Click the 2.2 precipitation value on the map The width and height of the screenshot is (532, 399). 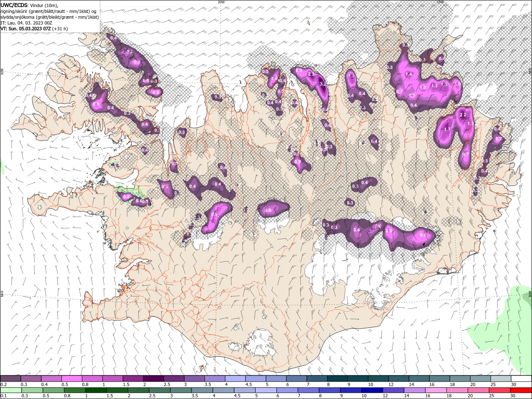[x=463, y=115]
